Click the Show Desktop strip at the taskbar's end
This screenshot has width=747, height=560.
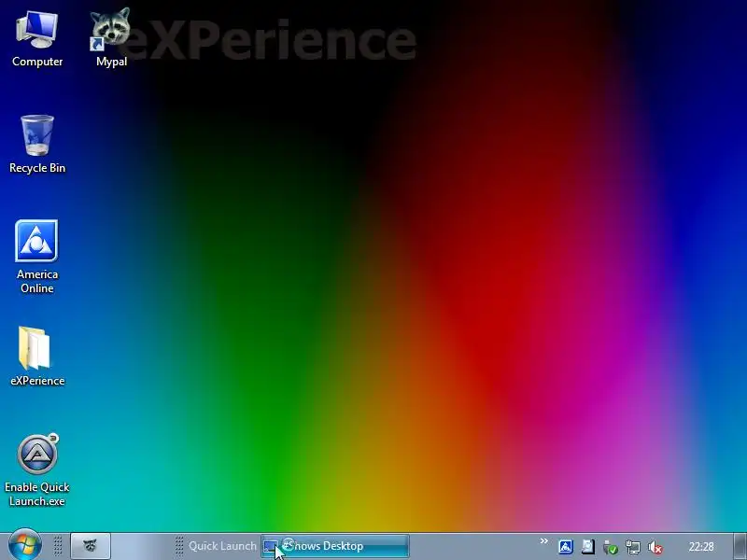pyautogui.click(x=740, y=546)
